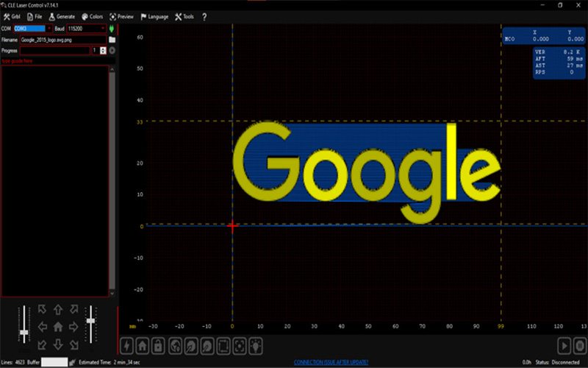Click the jog speed slider on left
The height and width of the screenshot is (368, 588).
(24, 325)
